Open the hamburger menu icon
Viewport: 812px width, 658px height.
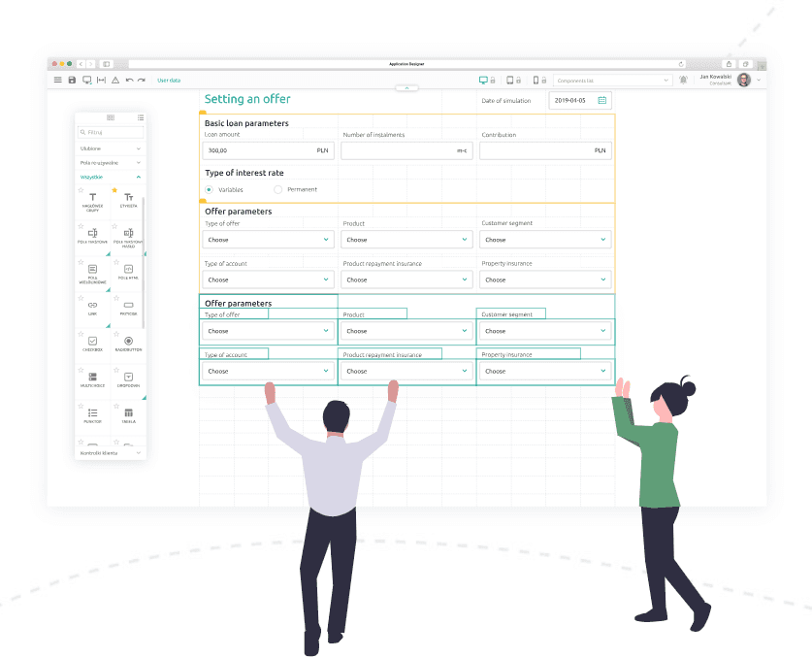coord(58,80)
